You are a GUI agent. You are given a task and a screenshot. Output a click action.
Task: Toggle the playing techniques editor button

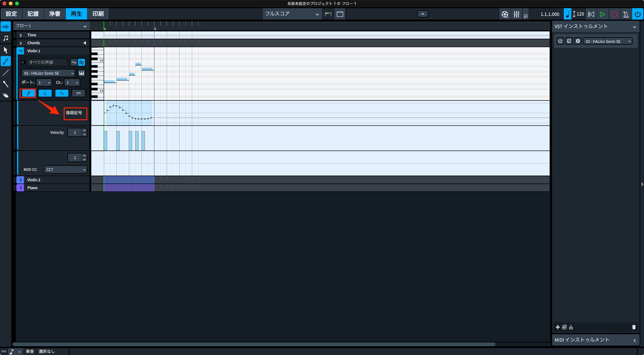click(78, 93)
